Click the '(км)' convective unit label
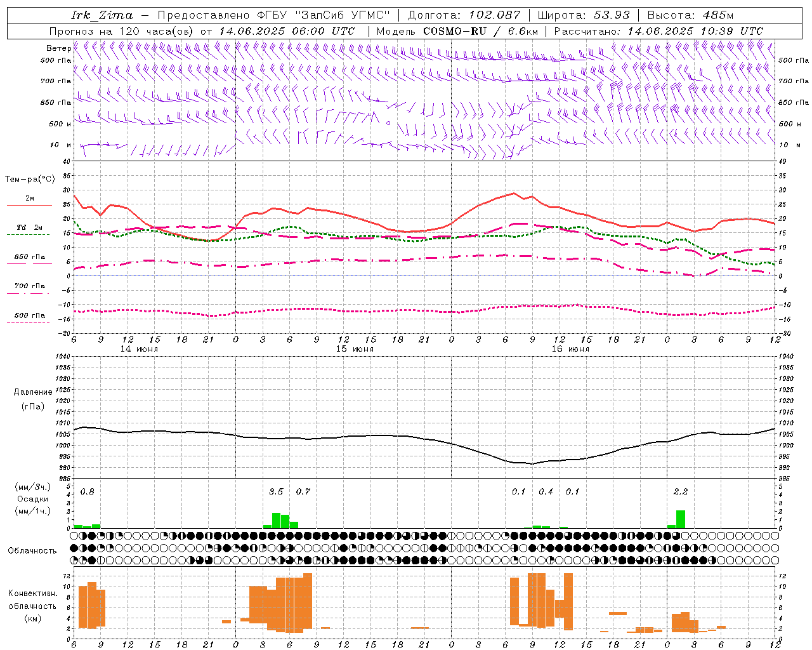 tap(33, 618)
